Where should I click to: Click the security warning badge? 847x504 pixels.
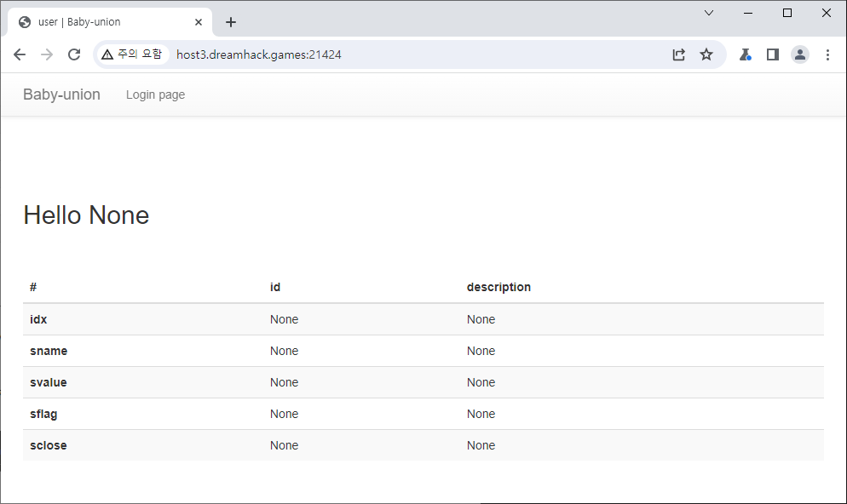click(x=131, y=54)
